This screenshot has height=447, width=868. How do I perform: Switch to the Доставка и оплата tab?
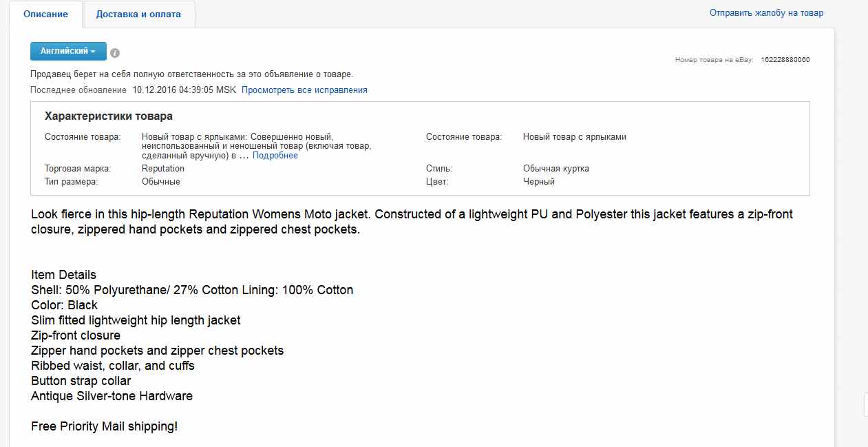point(138,14)
